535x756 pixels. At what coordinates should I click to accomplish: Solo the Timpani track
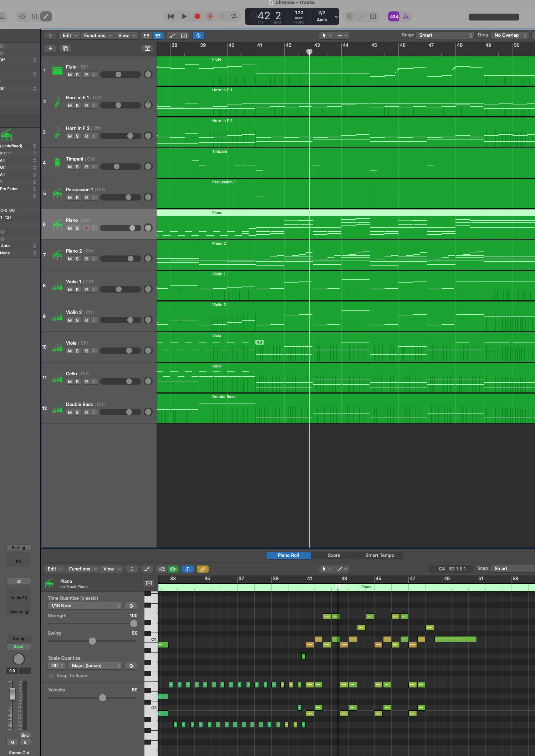(x=77, y=167)
